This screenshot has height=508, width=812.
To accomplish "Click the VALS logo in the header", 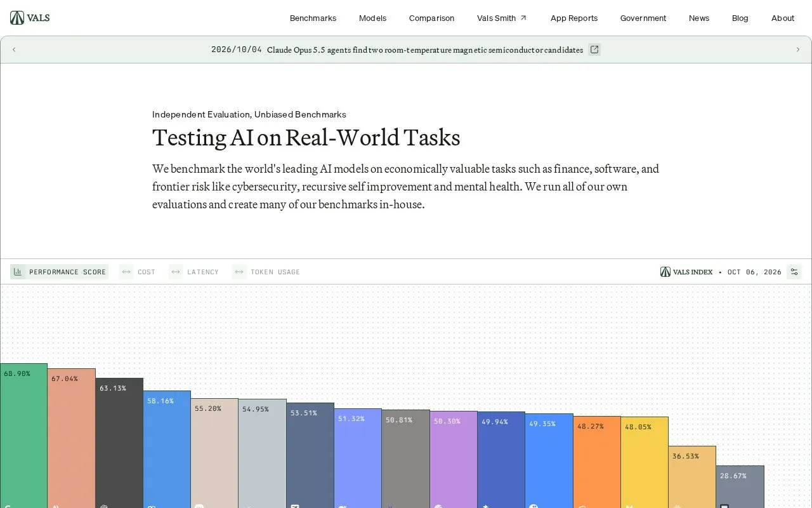I will click(30, 18).
